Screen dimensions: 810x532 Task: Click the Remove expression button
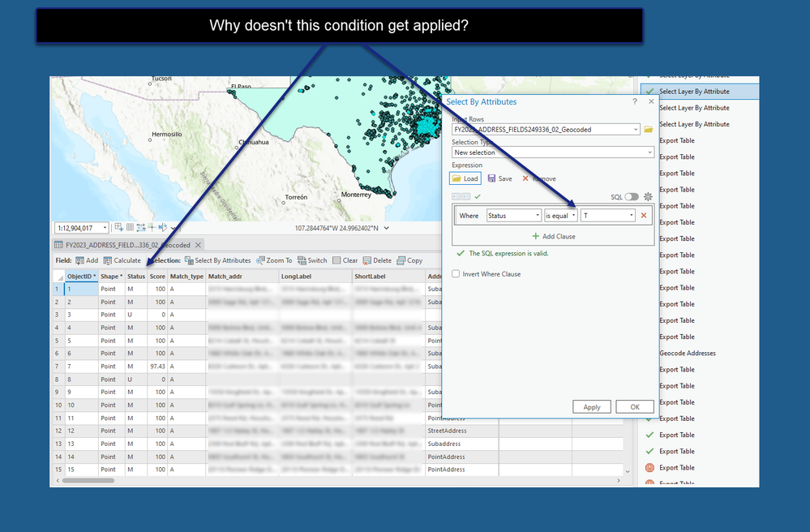coord(538,178)
